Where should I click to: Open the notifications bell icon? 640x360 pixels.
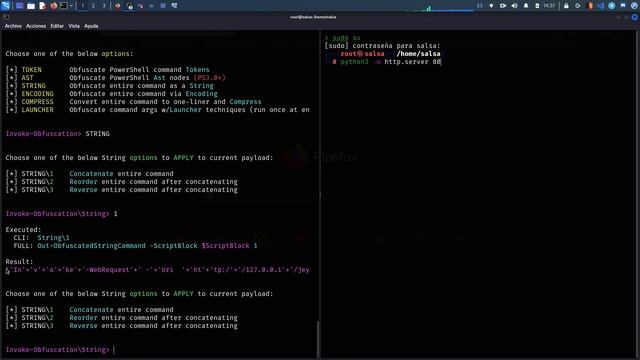coord(526,6)
